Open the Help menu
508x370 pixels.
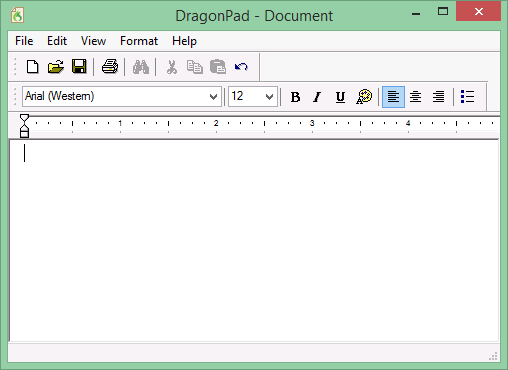pyautogui.click(x=184, y=41)
